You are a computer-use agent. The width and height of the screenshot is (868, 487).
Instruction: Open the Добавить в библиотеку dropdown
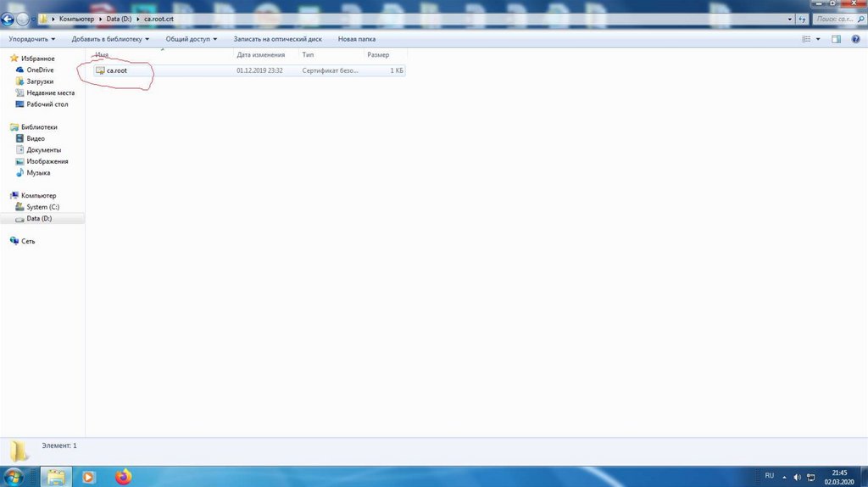tap(110, 39)
